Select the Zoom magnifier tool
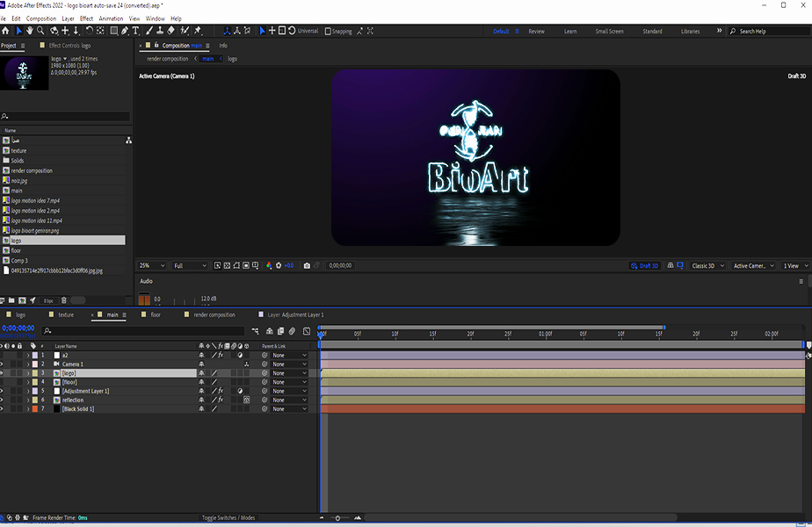The height and width of the screenshot is (527, 812). (x=40, y=31)
